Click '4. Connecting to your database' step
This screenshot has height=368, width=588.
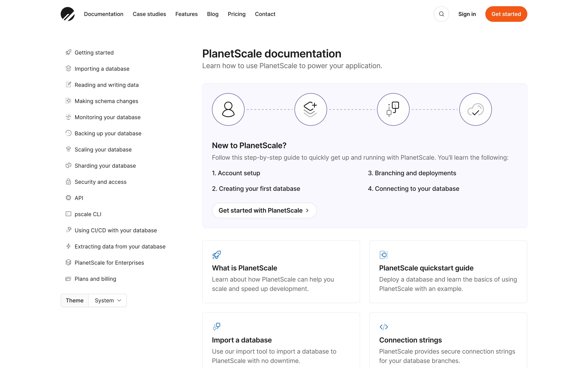(414, 189)
